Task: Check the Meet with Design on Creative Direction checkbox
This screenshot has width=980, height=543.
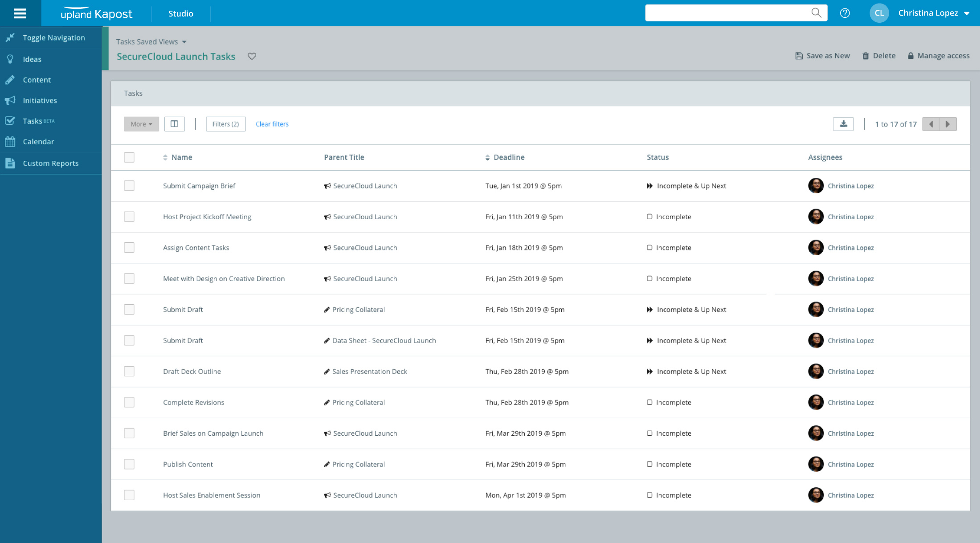Action: [129, 278]
